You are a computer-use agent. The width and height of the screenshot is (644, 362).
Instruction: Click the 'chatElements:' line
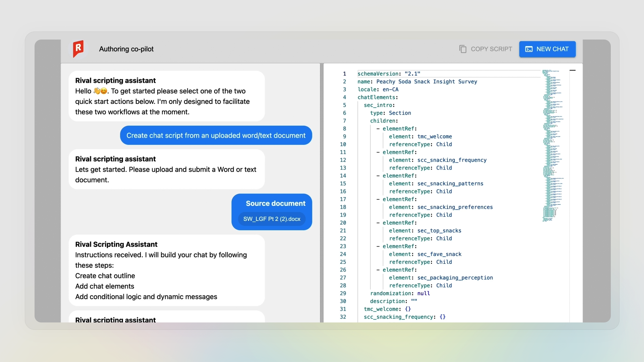(x=378, y=97)
